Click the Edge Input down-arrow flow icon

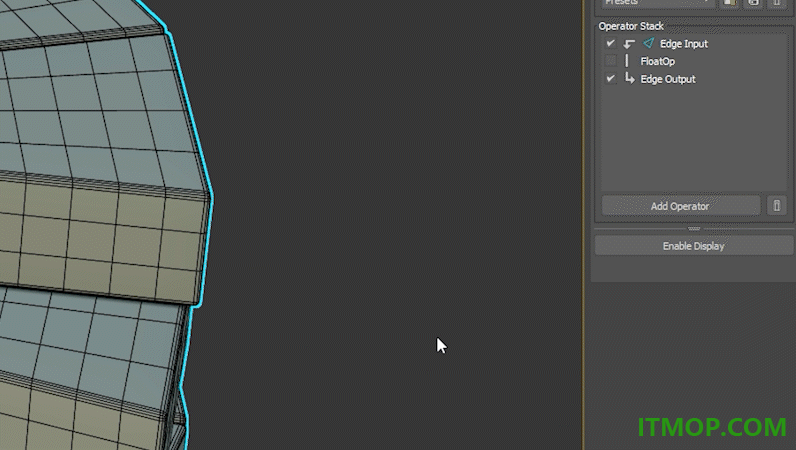(x=629, y=44)
